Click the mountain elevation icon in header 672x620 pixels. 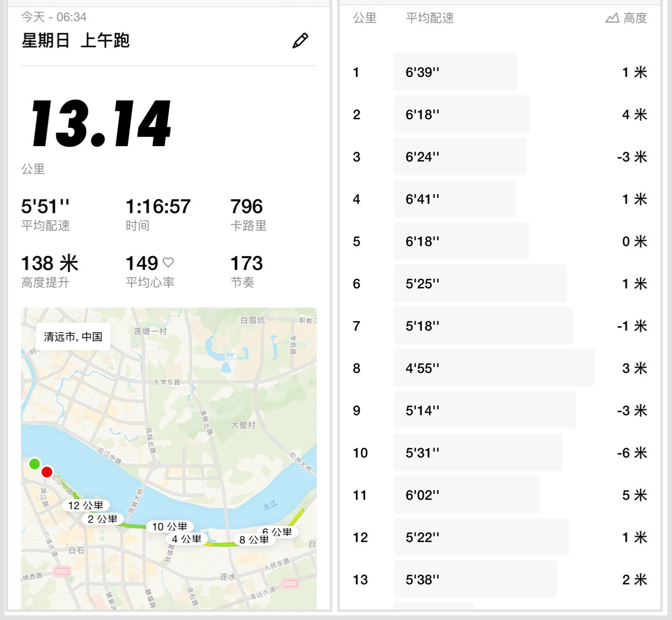[612, 18]
